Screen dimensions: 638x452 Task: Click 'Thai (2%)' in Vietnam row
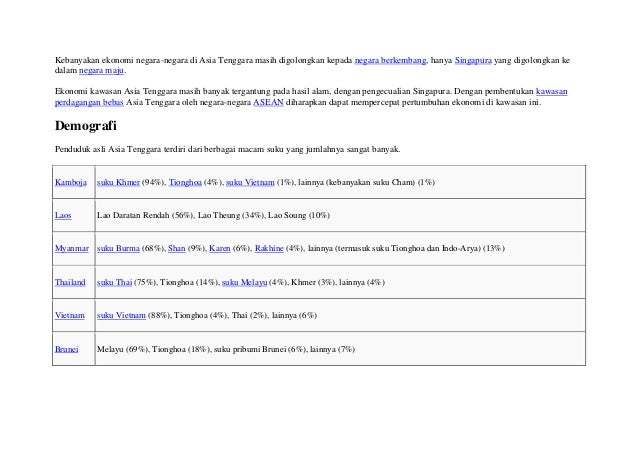pos(249,315)
